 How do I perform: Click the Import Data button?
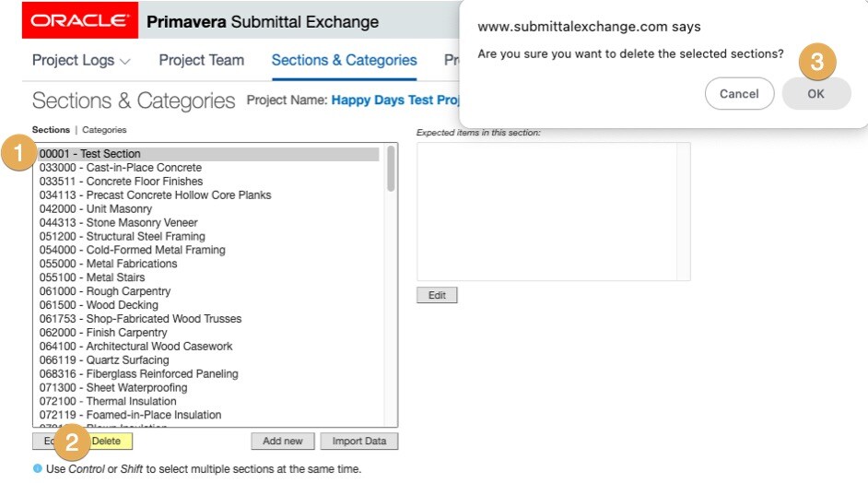coord(359,441)
